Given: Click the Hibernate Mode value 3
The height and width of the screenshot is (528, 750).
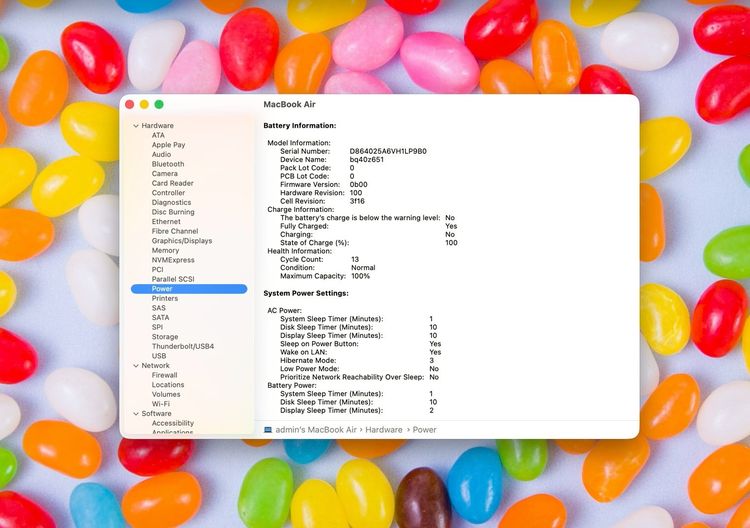Looking at the screenshot, I should tap(431, 361).
